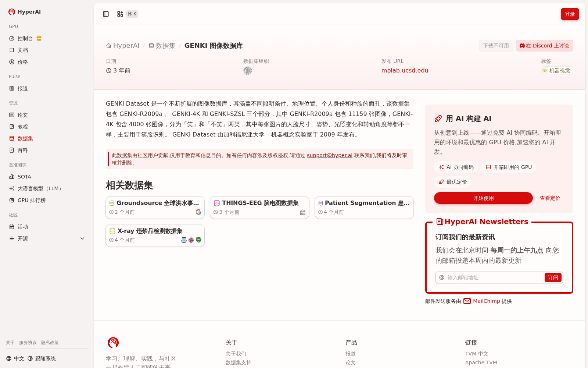The width and height of the screenshot is (588, 368).
Task: Click 数据集 breadcrumb link
Action: [162, 46]
